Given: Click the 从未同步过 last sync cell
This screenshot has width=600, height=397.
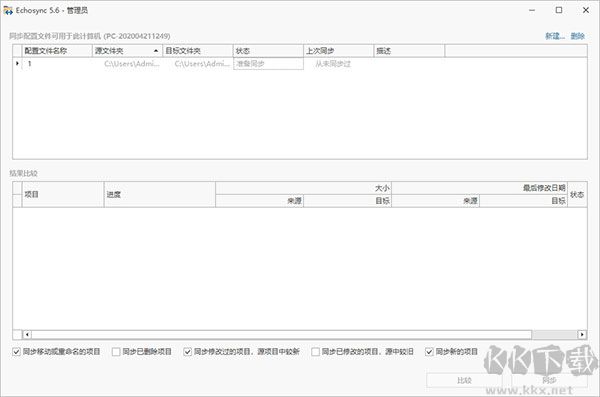Looking at the screenshot, I should click(x=333, y=64).
